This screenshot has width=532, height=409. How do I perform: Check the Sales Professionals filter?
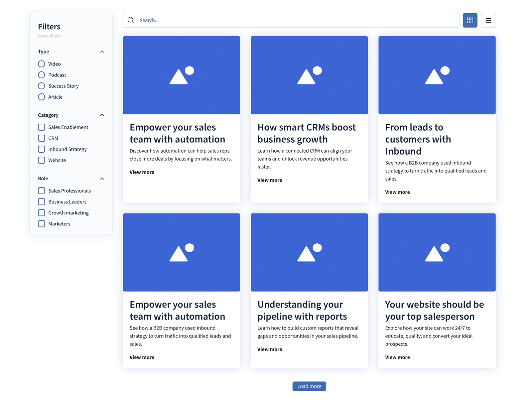[x=41, y=191]
